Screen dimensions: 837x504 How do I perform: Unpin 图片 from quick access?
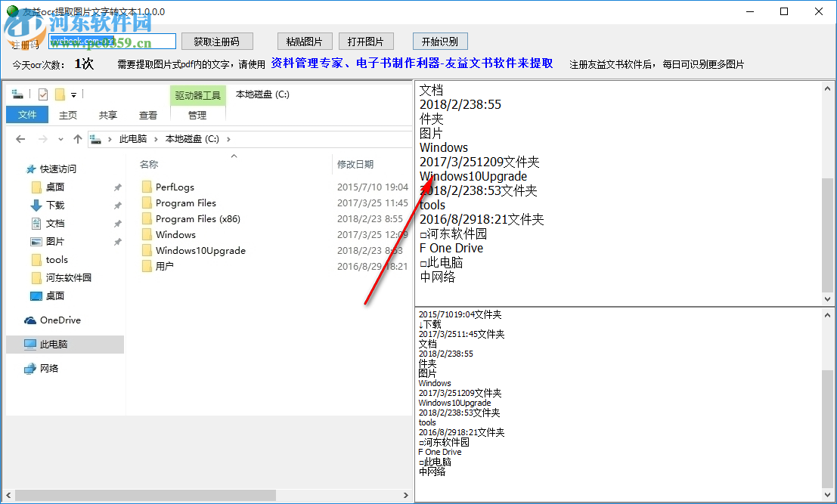[118, 241]
